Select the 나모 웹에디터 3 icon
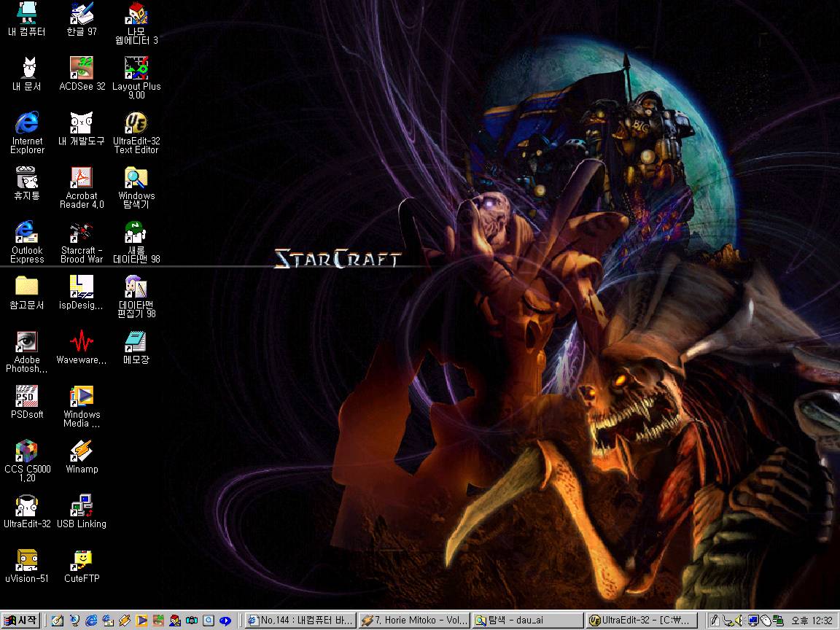Image resolution: width=840 pixels, height=630 pixels. coord(136,23)
